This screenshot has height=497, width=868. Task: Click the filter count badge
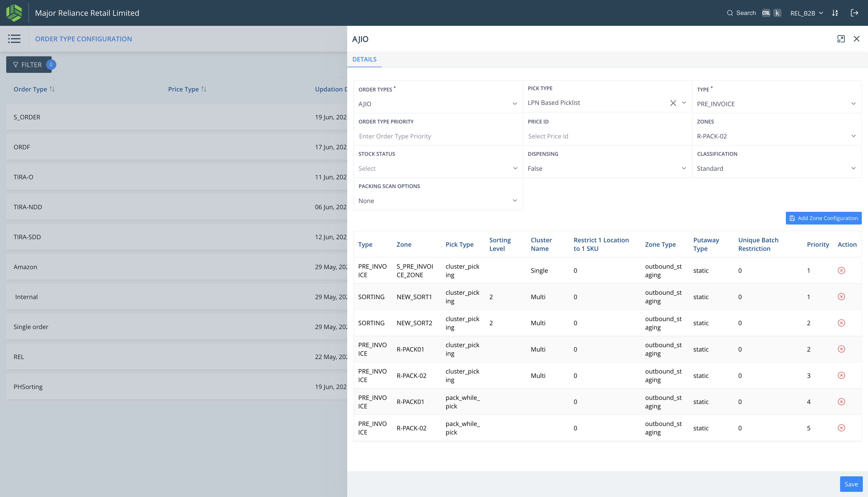51,65
